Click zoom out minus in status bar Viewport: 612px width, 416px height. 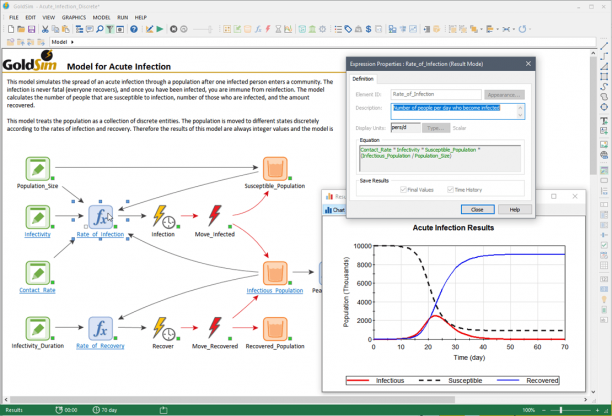point(543,410)
